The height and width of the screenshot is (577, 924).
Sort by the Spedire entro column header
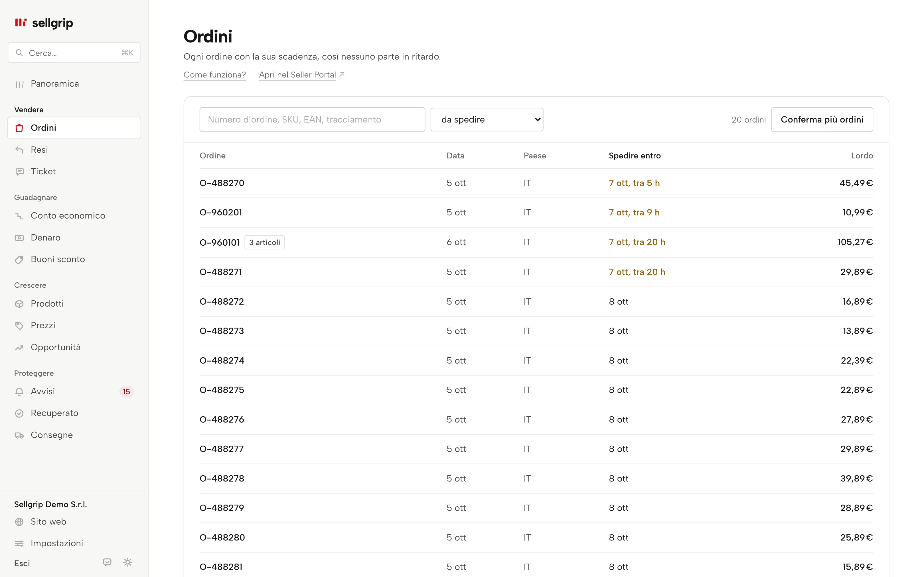coord(635,156)
